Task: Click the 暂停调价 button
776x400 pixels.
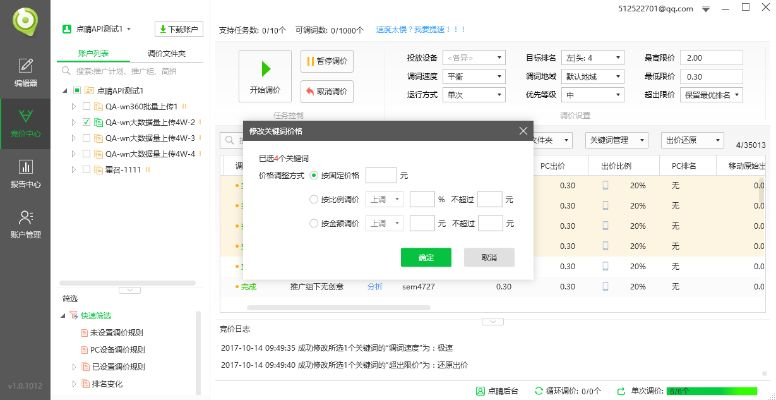Action: pyautogui.click(x=327, y=61)
